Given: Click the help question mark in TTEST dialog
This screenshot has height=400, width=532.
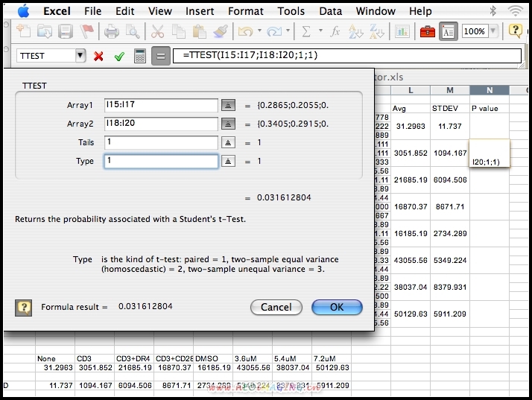Looking at the screenshot, I should click(x=24, y=307).
